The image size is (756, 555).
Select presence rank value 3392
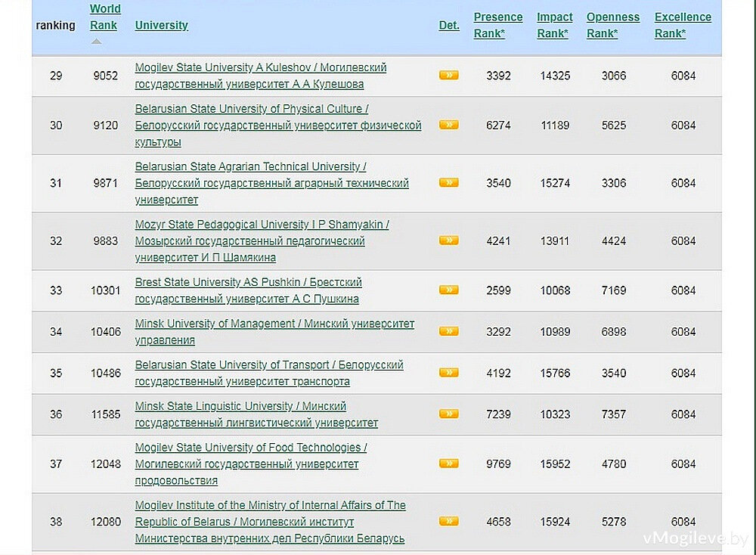pos(498,76)
